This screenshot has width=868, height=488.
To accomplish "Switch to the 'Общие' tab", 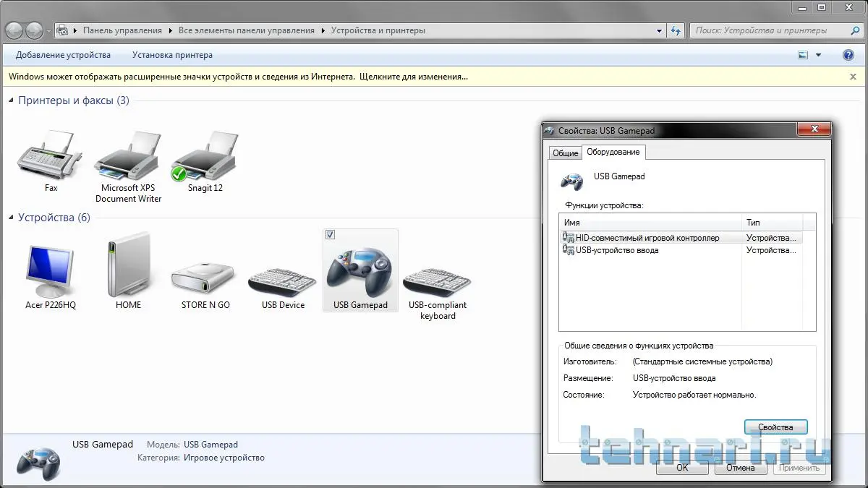I will click(565, 153).
